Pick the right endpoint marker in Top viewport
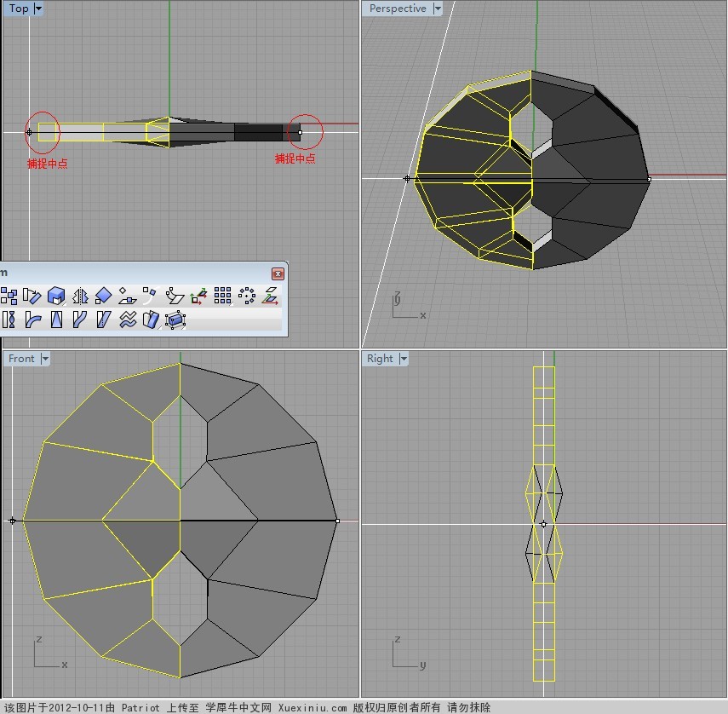 [x=300, y=132]
